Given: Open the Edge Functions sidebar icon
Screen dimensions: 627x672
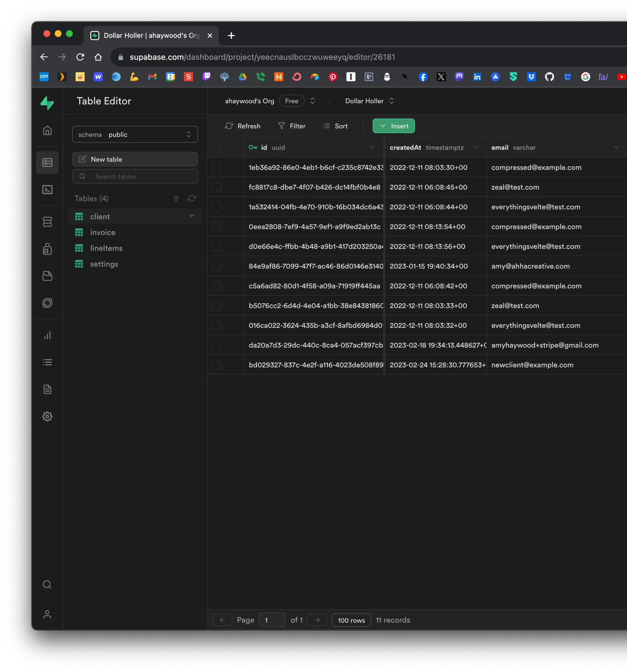Looking at the screenshot, I should (x=47, y=303).
